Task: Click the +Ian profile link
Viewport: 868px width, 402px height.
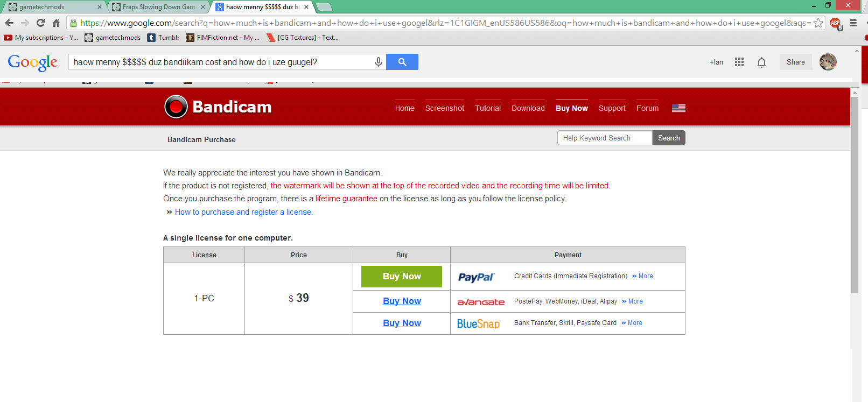Action: 716,62
